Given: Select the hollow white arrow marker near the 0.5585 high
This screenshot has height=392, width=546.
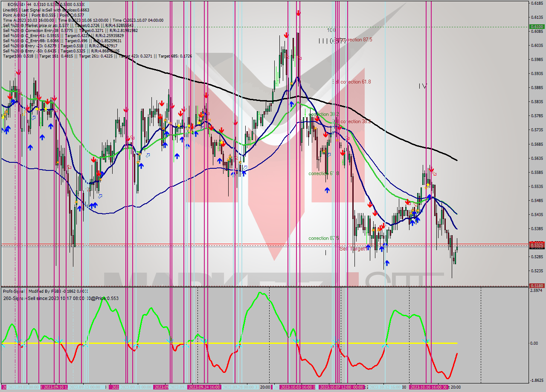Looking at the screenshot, I should 434,173.
